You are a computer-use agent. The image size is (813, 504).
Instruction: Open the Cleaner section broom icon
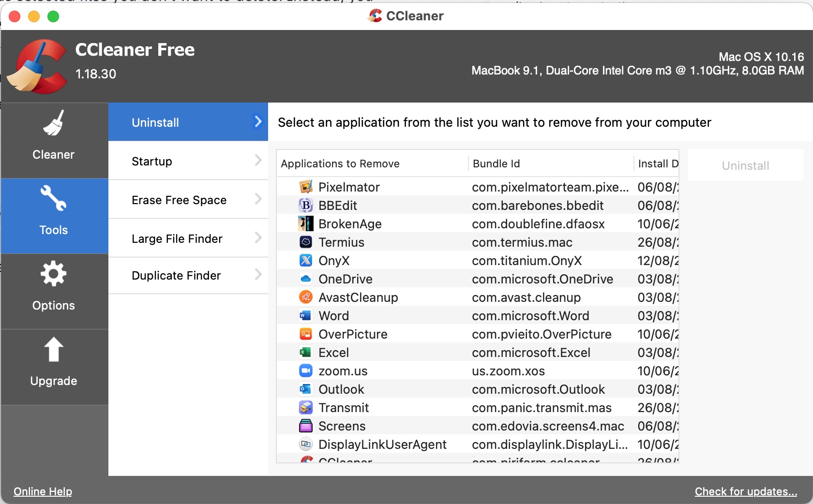(54, 123)
